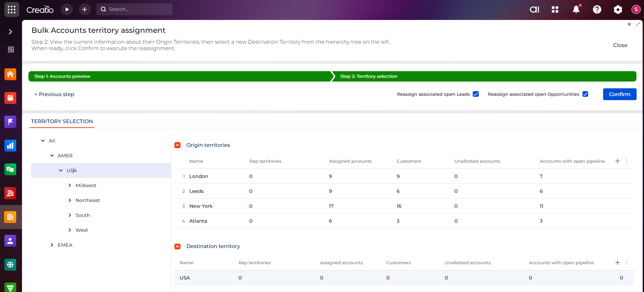Open the notifications bell
This screenshot has width=644, height=292.
[576, 9]
